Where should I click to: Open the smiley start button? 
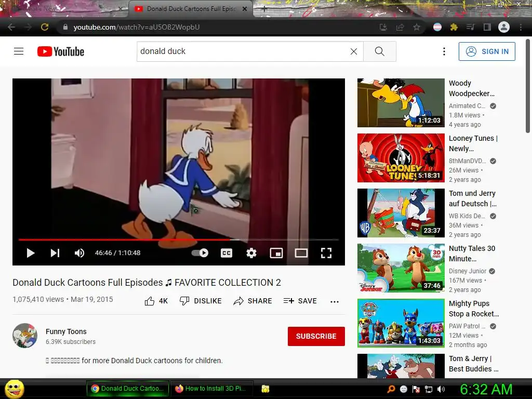15,389
